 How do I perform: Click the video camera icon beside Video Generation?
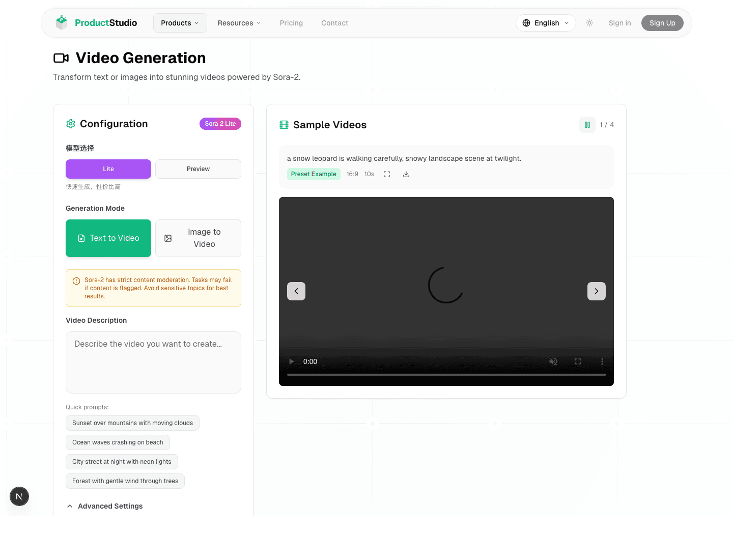click(61, 58)
